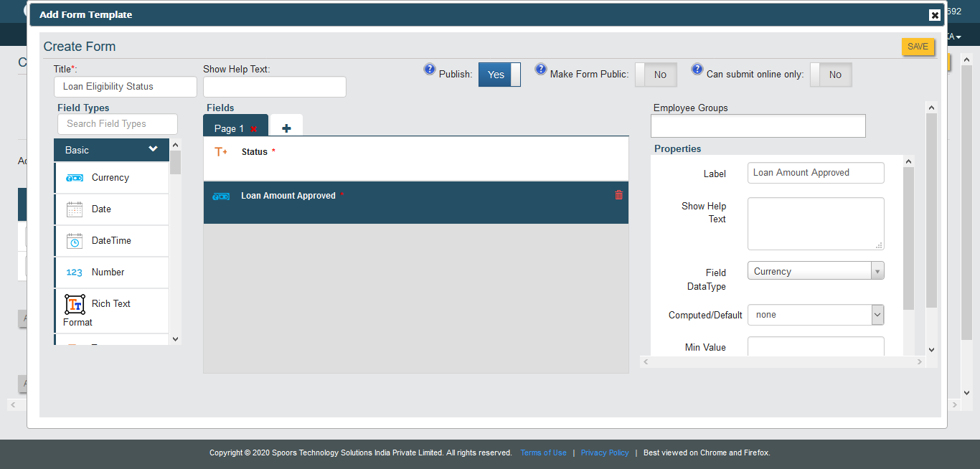Toggle Can submit online only switch
This screenshot has height=469, width=980.
pyautogui.click(x=831, y=75)
